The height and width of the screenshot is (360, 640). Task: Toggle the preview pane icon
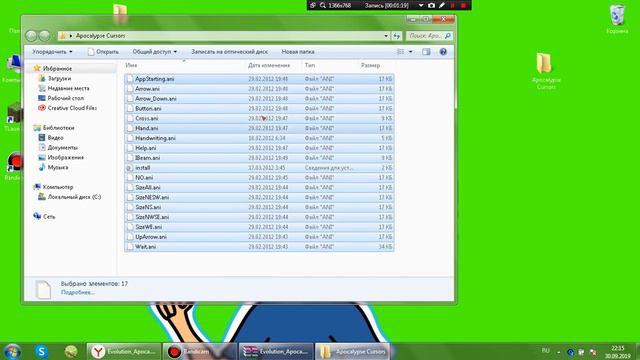(x=426, y=52)
